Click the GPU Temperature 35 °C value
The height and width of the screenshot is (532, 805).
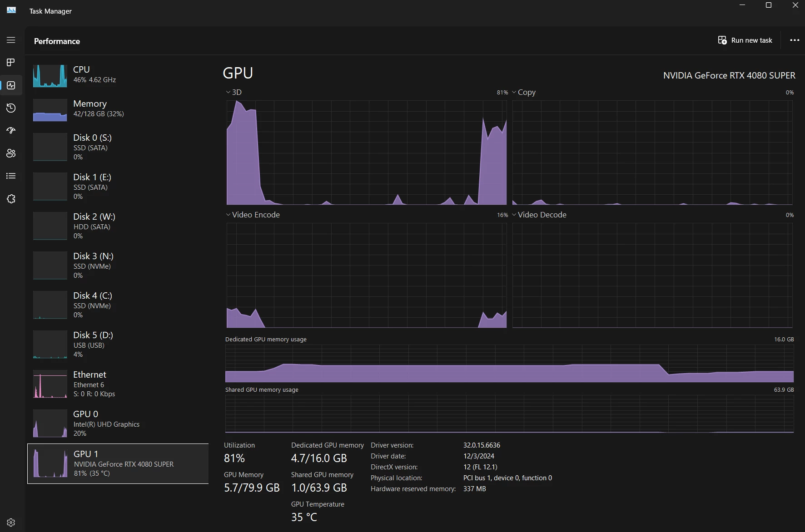coord(304,517)
